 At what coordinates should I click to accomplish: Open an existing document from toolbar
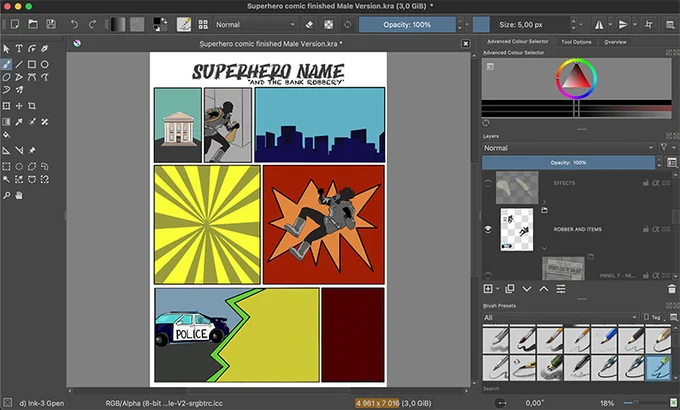tap(33, 24)
